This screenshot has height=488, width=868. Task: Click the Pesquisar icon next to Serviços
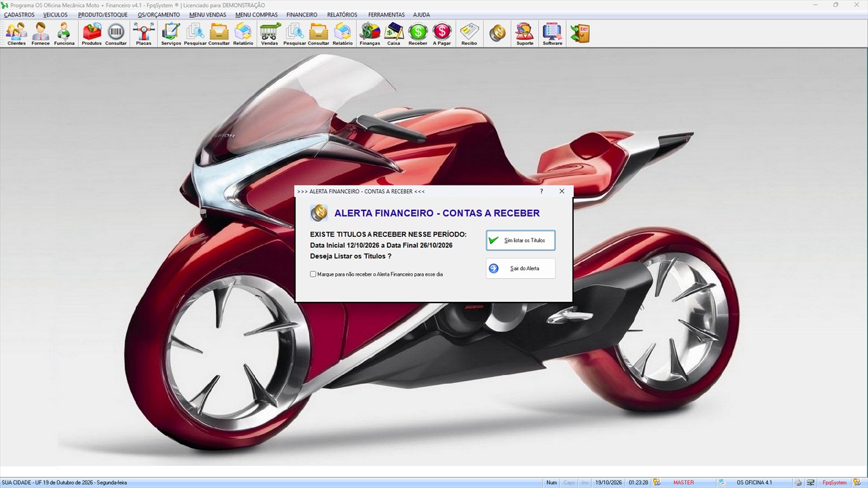[x=195, y=34]
